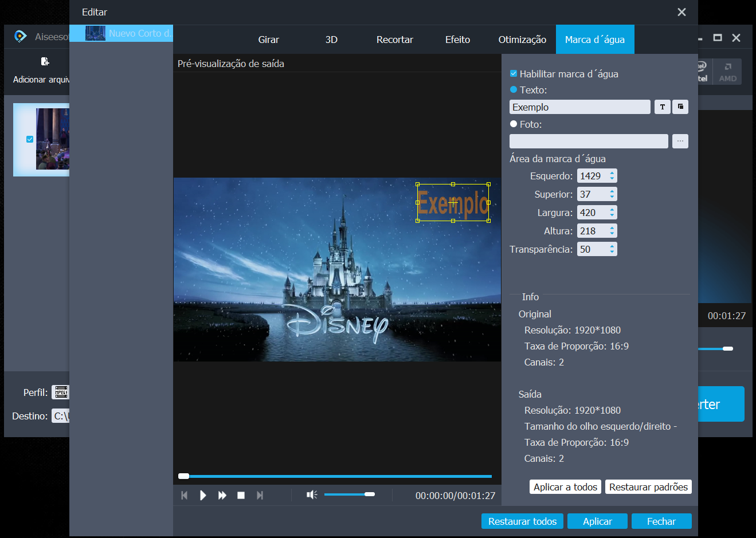Increase the Esquerdo value with its stepper
Screen dimensions: 756x538
point(612,173)
